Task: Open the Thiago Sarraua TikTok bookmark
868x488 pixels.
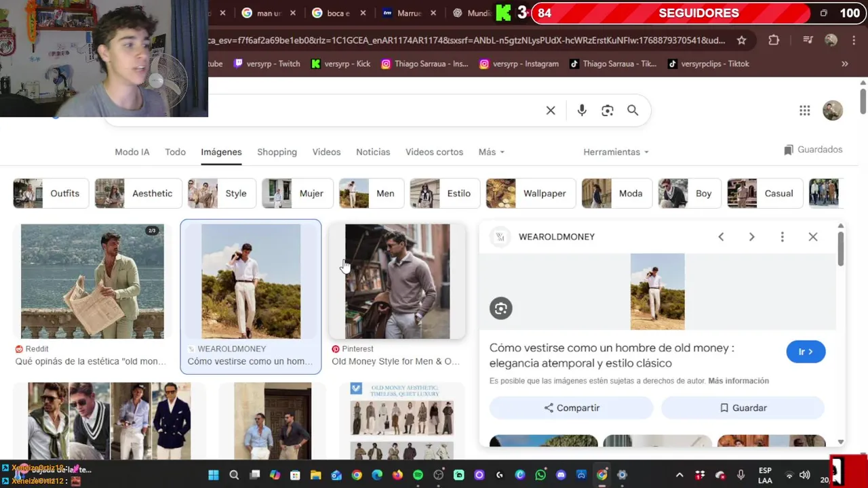Action: (x=613, y=64)
